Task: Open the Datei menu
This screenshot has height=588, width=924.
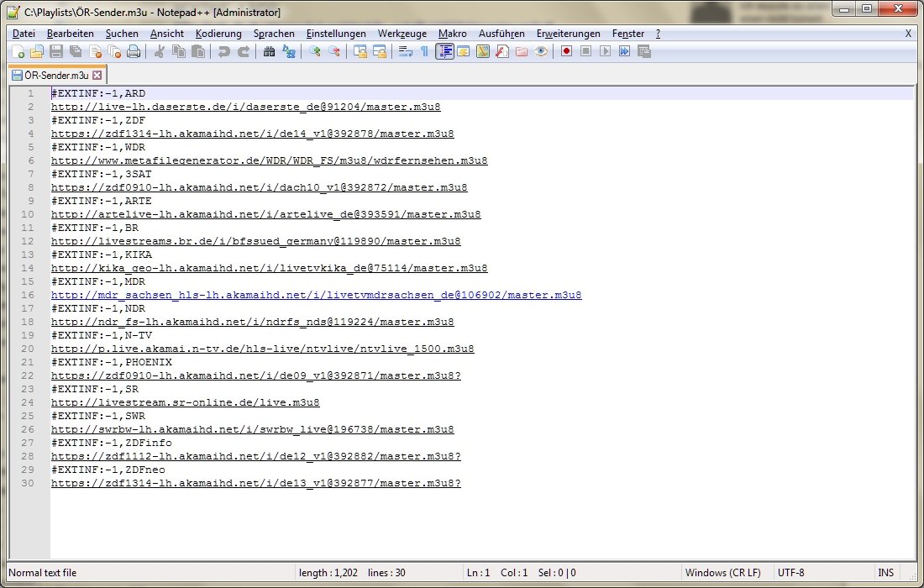Action: click(24, 34)
